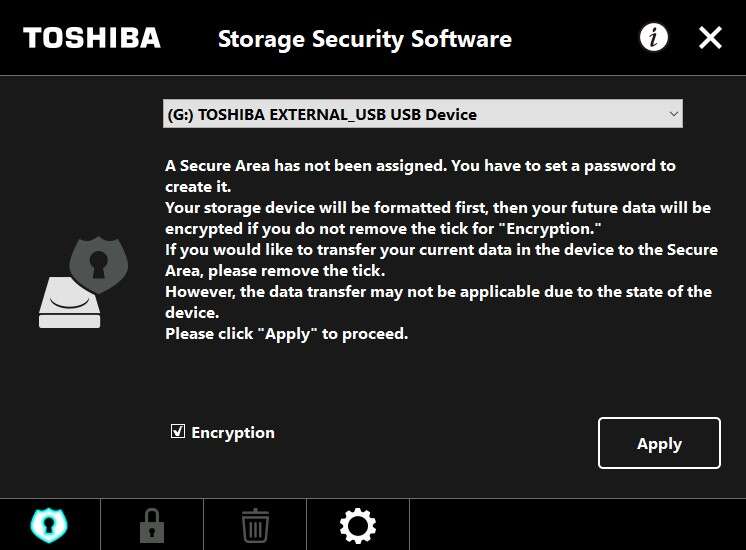Click the "Encryption" checkbox label text

pos(232,433)
